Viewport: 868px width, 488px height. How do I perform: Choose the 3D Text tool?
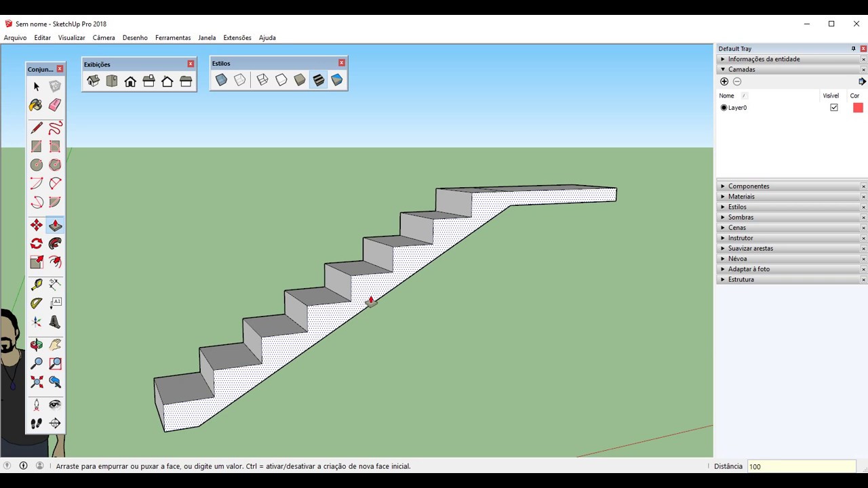55,322
